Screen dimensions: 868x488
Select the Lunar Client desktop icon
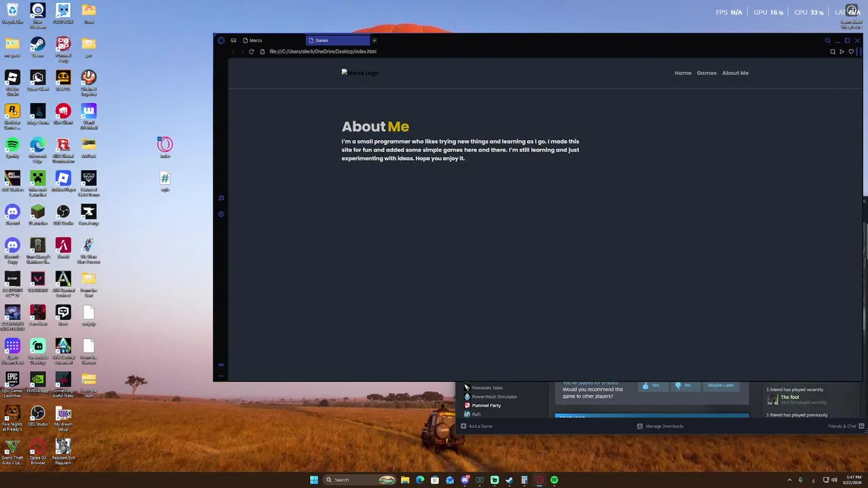[x=38, y=81]
